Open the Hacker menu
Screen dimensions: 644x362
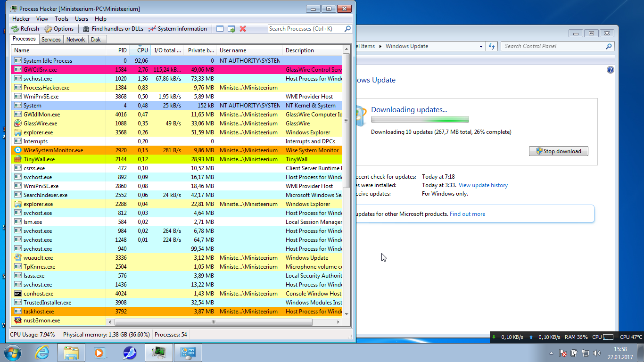[21, 19]
